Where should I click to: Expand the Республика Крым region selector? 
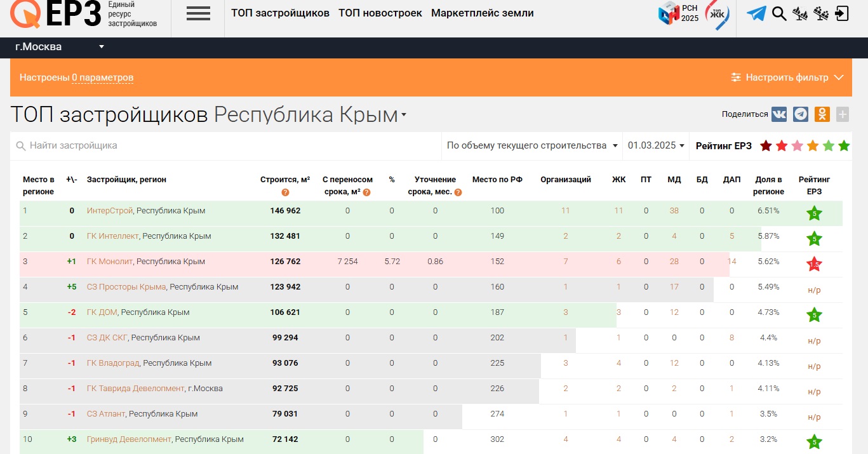pyautogui.click(x=310, y=115)
